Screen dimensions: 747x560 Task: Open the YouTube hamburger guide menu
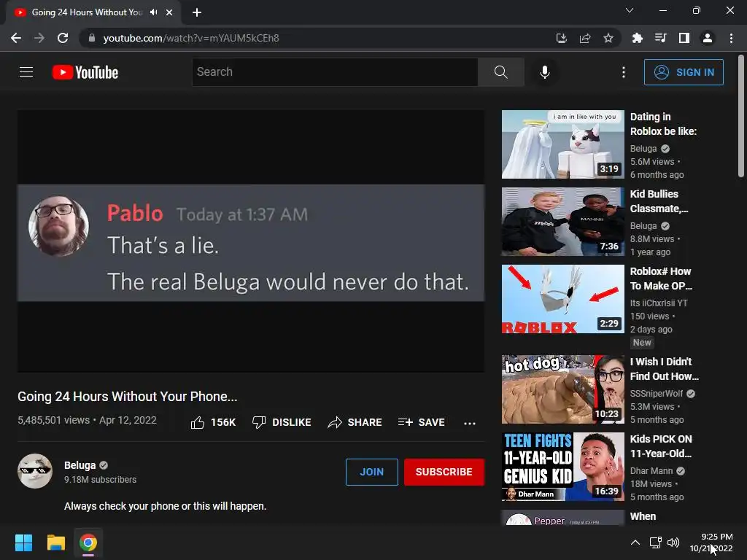tap(26, 72)
